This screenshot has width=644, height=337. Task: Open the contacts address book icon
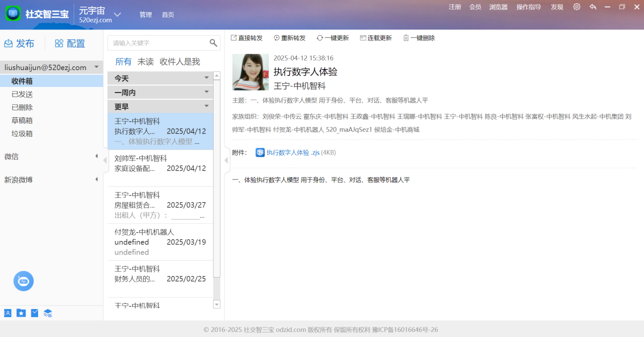[x=8, y=313]
